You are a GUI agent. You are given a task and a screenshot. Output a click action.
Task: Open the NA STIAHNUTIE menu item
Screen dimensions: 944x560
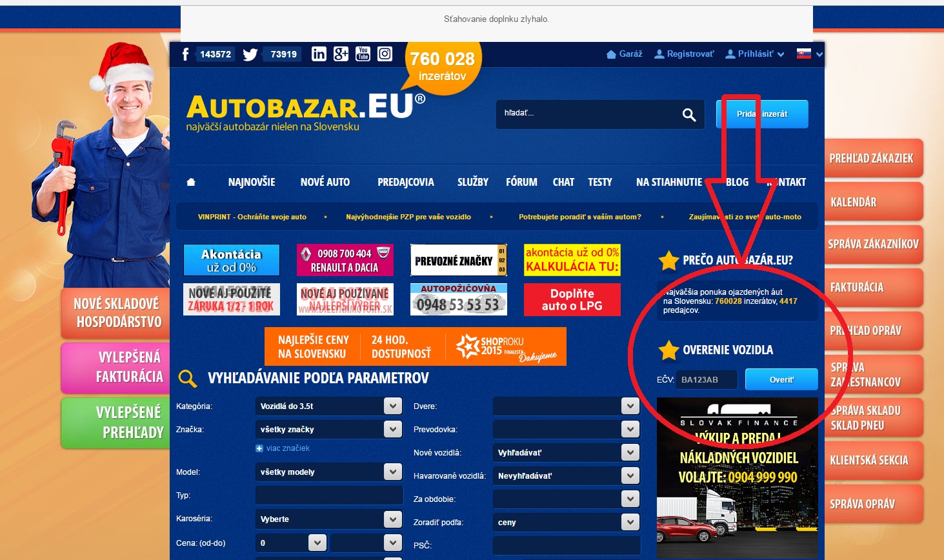click(x=669, y=182)
